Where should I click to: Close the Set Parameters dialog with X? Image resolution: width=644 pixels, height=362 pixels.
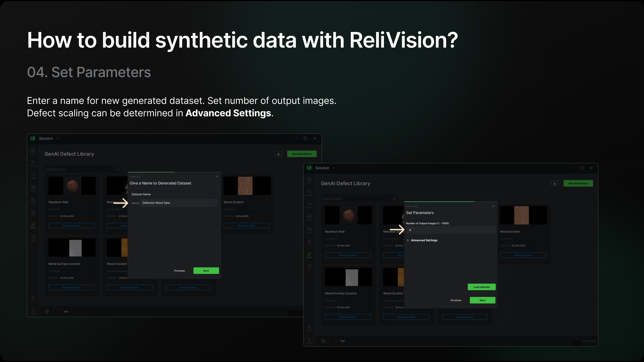point(493,206)
